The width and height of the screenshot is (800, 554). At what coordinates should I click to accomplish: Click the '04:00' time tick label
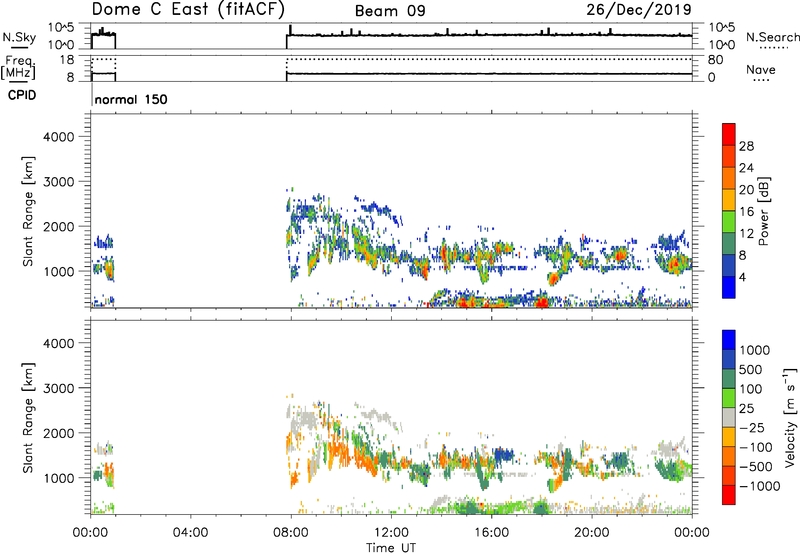(190, 533)
